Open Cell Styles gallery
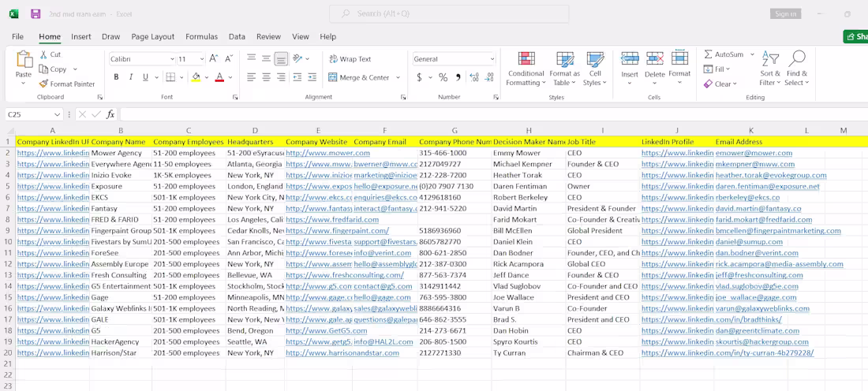Viewport: 868px width, 391px height. pos(595,69)
